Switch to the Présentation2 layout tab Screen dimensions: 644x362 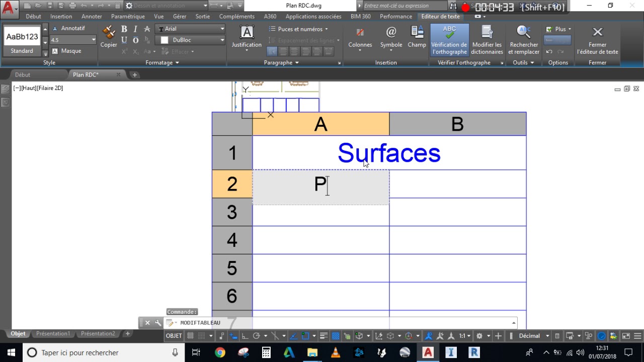point(98,333)
